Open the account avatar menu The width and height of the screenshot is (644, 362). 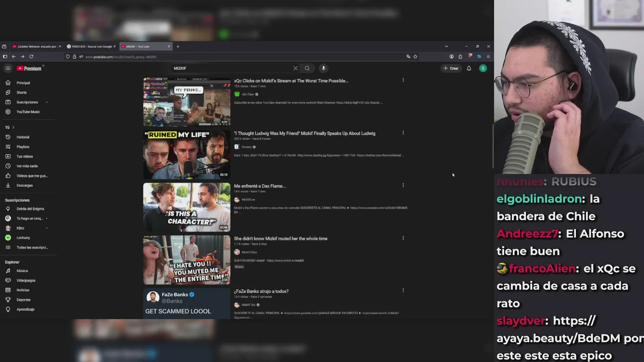pyautogui.click(x=483, y=68)
